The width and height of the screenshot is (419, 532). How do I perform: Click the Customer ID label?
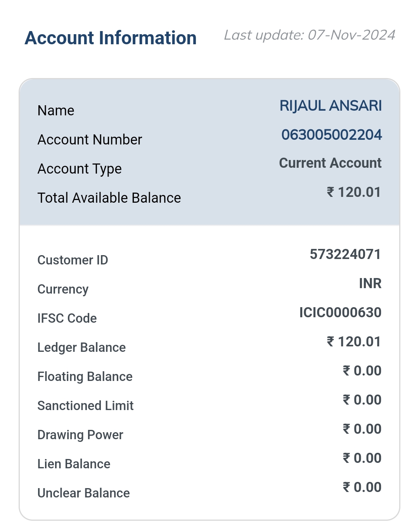[x=73, y=260]
